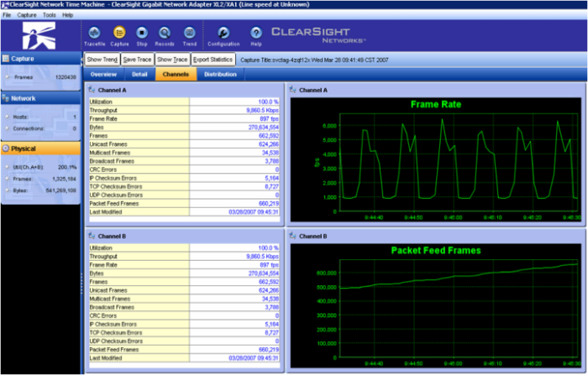Click the Channel B Packet Feed graph icon
Viewport: 588px width, 375px height.
(x=293, y=236)
